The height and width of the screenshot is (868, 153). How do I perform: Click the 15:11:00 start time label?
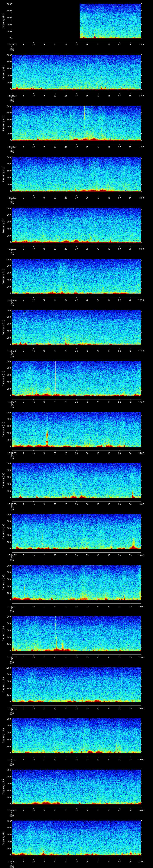[x=12, y=402]
